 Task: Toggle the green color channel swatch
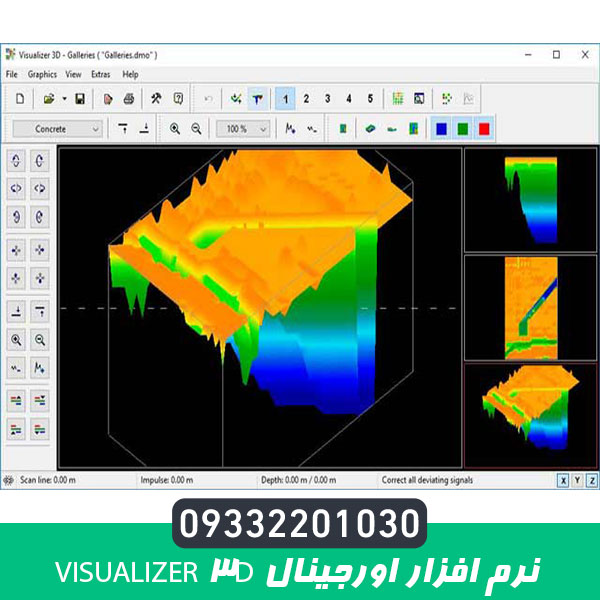(x=463, y=129)
